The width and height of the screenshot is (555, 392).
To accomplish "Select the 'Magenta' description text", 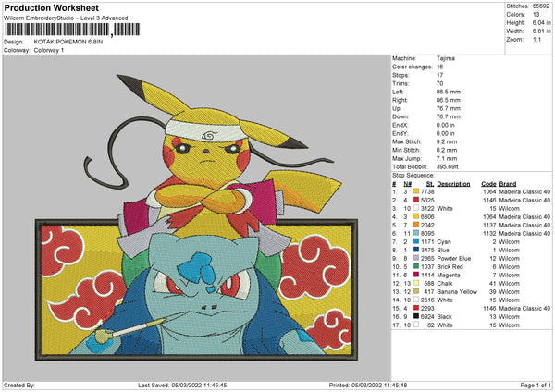I will click(449, 275).
